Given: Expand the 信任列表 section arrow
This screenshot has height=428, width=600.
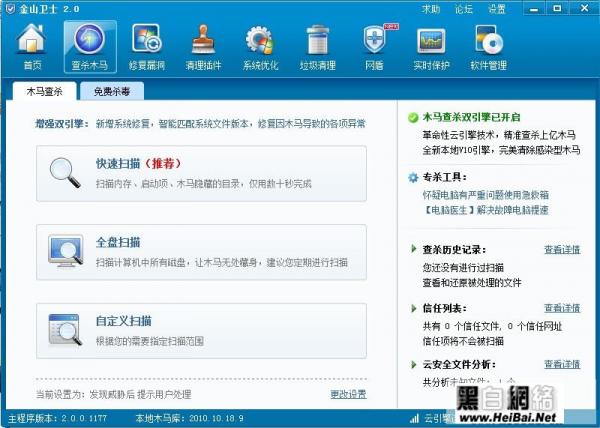Looking at the screenshot, I should coord(413,308).
